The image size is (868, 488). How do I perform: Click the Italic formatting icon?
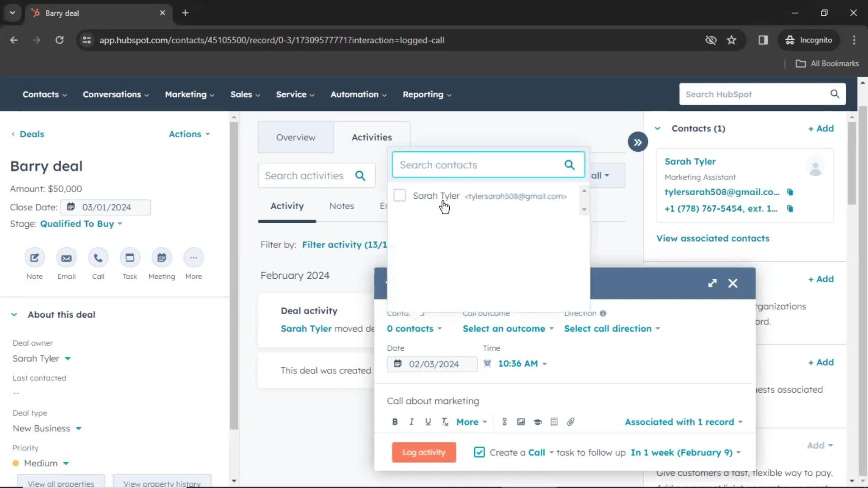pos(411,422)
